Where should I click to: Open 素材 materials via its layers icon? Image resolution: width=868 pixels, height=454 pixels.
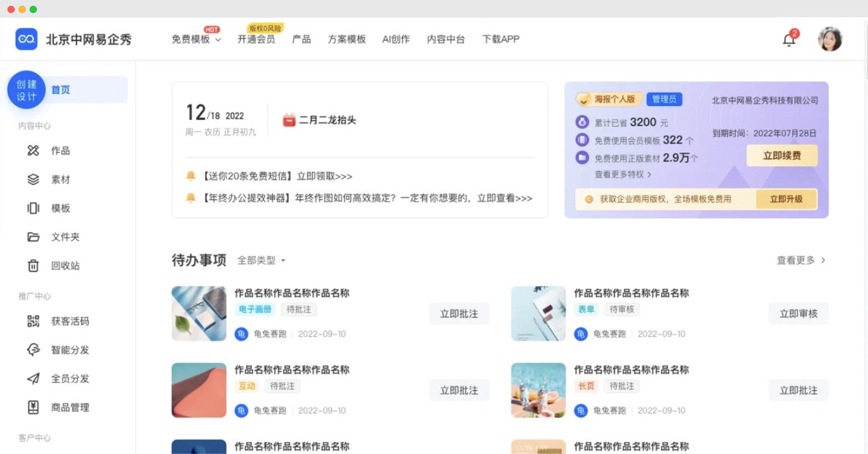[x=33, y=179]
